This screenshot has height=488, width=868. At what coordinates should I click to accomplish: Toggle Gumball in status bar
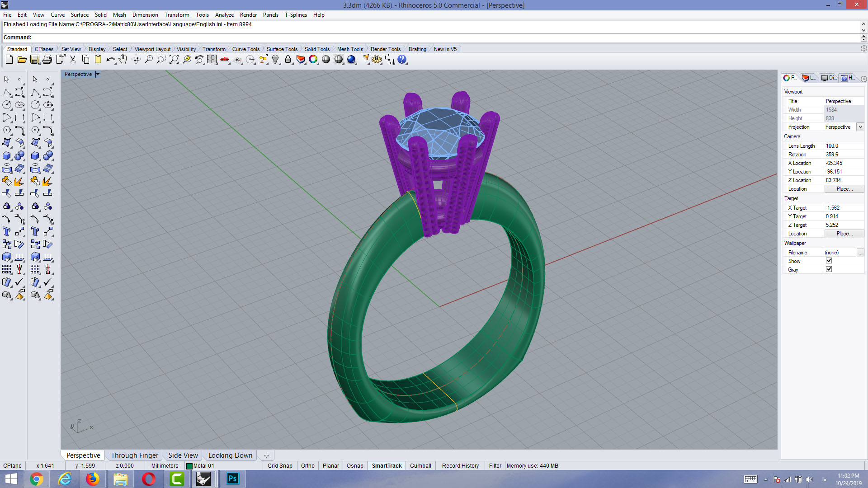click(420, 466)
